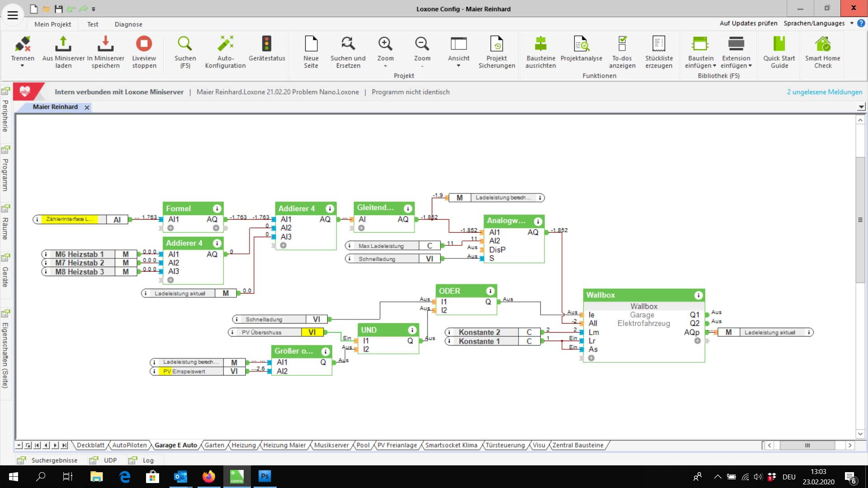
Task: Open Smart Home Check
Action: pos(822,44)
